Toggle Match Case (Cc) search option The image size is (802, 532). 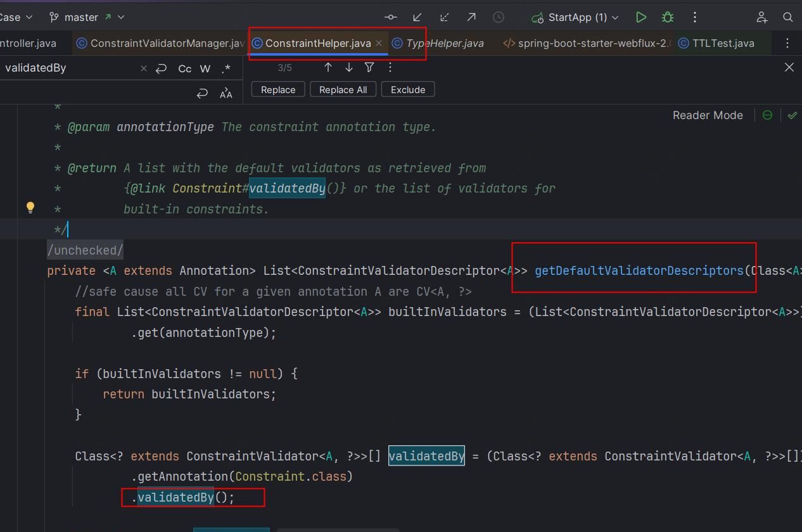[184, 68]
